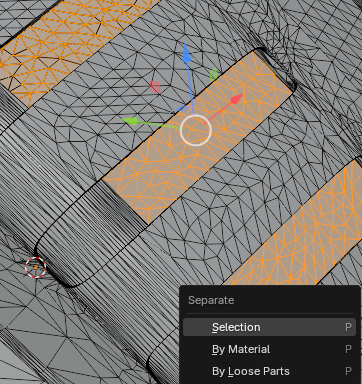Click the P shortcut hint beside Selection
Viewport: 362px width, 384px height.
click(348, 327)
